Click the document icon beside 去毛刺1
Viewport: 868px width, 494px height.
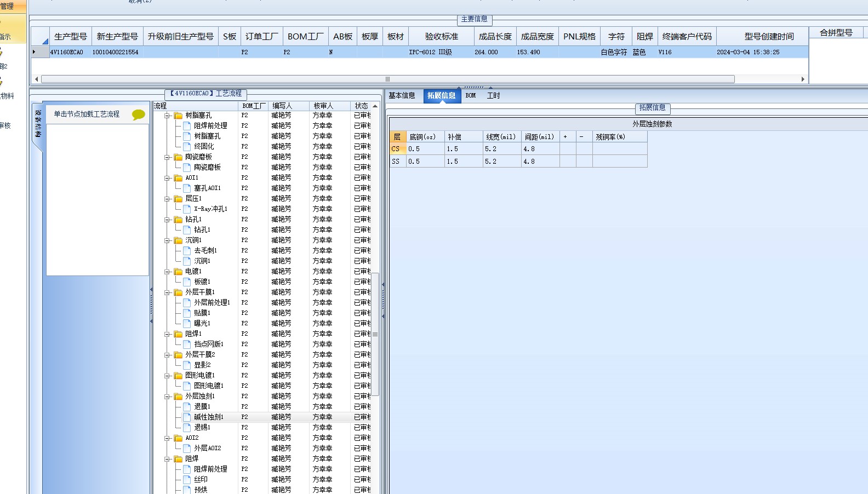[187, 251]
